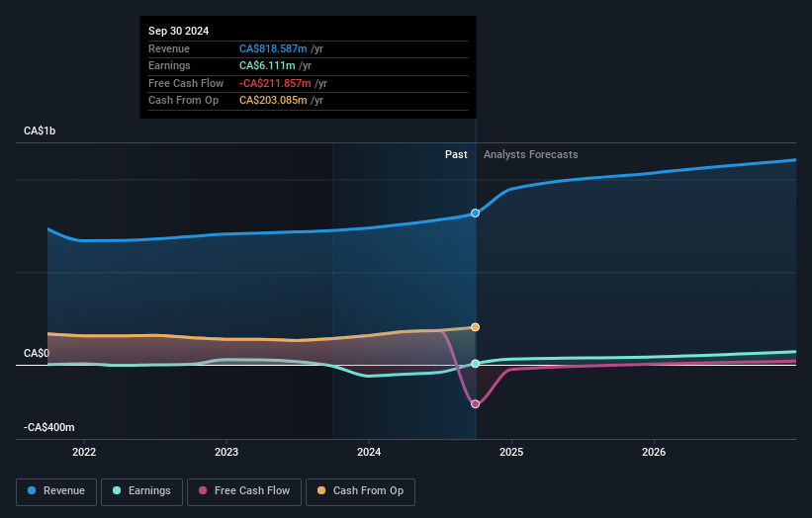Click the Sep 30 2024 tooltip date
This screenshot has width=812, height=518.
click(179, 31)
